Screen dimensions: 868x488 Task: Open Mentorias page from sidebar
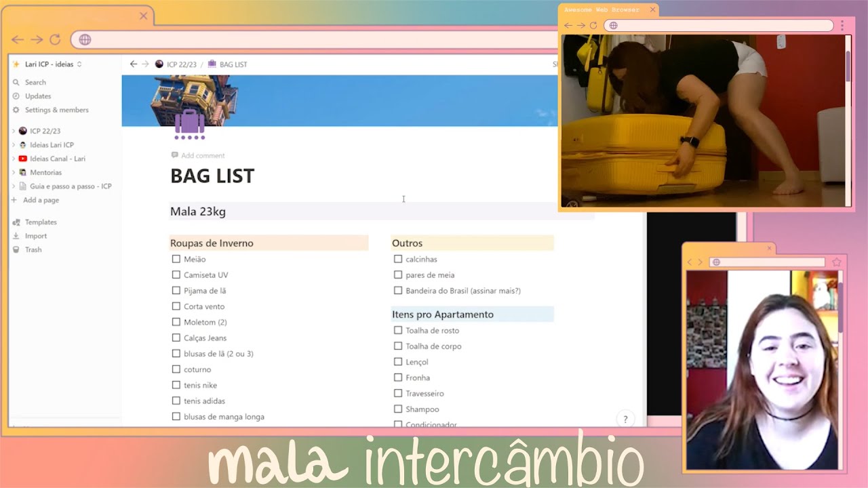(x=45, y=173)
